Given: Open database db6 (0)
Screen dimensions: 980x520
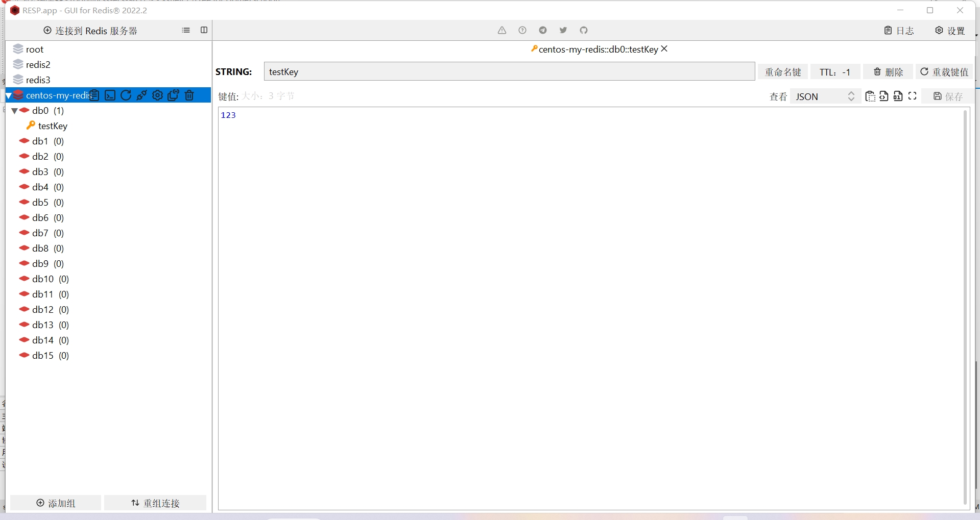Looking at the screenshot, I should tap(48, 218).
